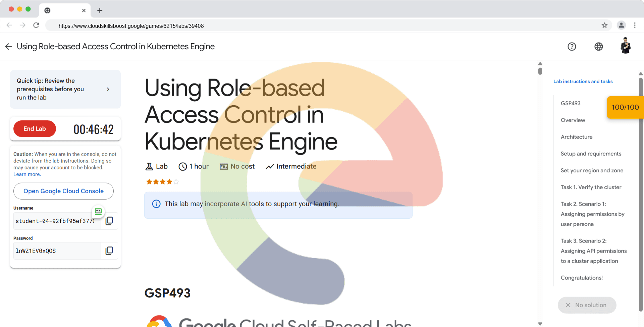Screen dimensions: 644x327
Task: Open the browser three-dot menu
Action: 635,25
